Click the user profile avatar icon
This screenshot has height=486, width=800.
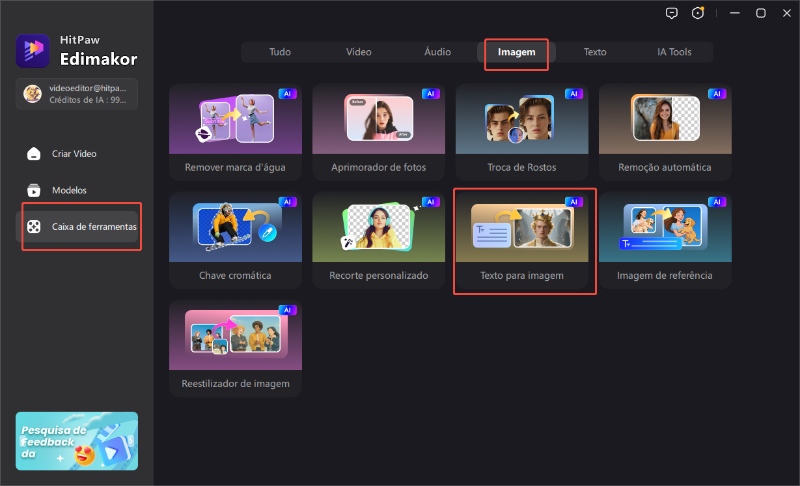(33, 94)
